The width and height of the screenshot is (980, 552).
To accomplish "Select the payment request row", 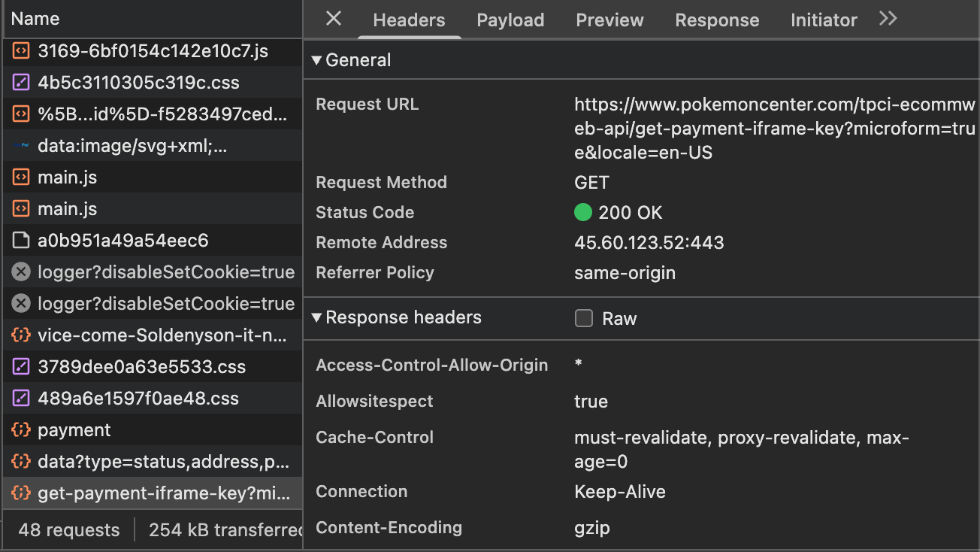I will tap(153, 430).
